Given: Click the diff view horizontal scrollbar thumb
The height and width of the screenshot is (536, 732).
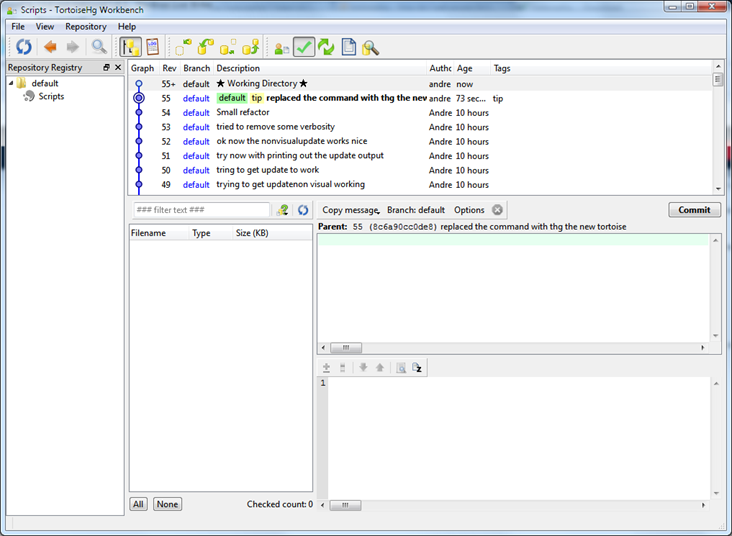Looking at the screenshot, I should click(345, 505).
